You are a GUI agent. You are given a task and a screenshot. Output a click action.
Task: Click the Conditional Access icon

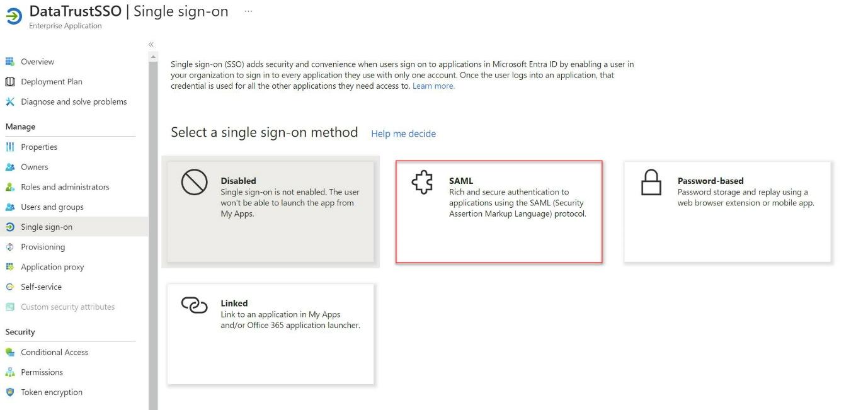pos(9,353)
